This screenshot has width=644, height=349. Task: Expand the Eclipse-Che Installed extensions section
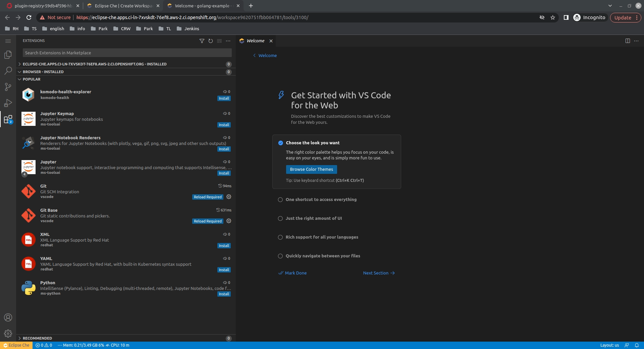pos(126,64)
